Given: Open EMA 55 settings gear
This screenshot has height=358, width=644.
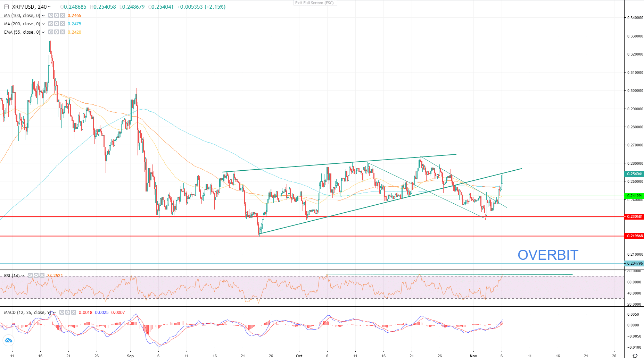Looking at the screenshot, I should point(57,32).
